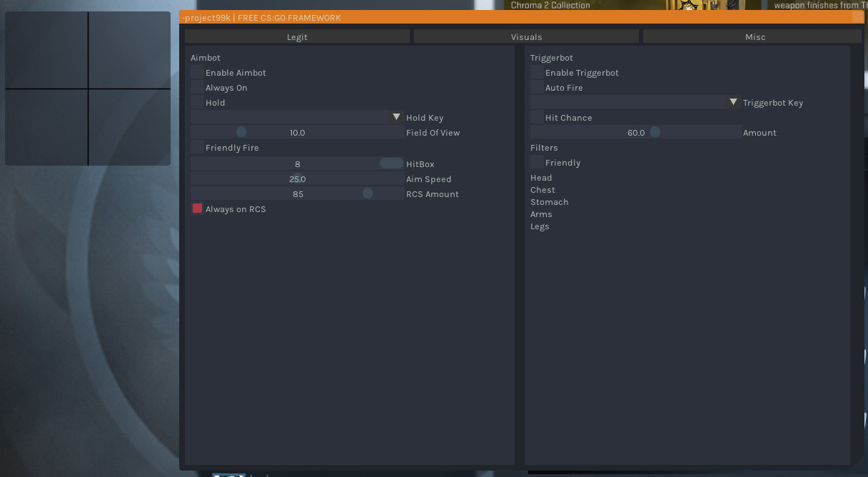
Task: Click the Field Of View slider
Action: point(297,132)
